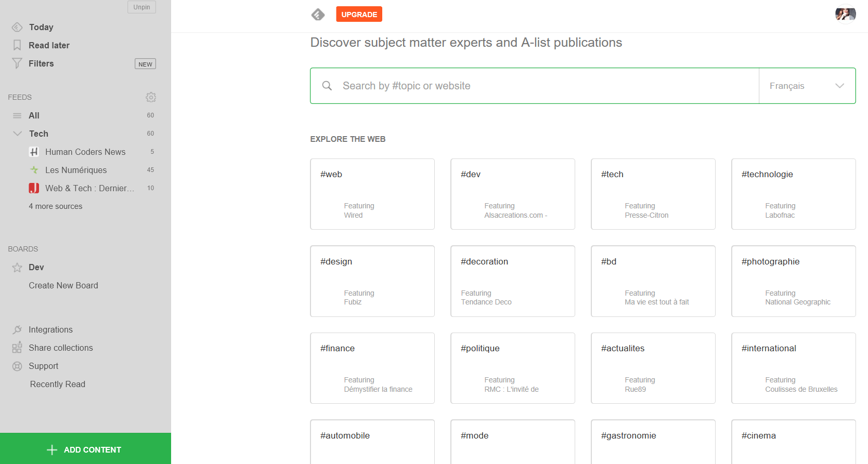Open the #decoration topic card

coord(513,281)
